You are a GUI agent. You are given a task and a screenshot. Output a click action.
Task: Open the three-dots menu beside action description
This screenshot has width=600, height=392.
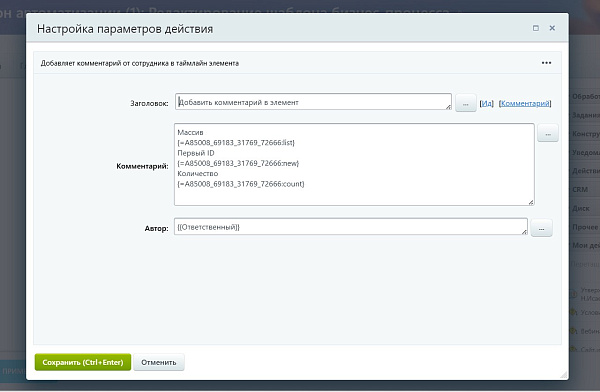tap(546, 63)
